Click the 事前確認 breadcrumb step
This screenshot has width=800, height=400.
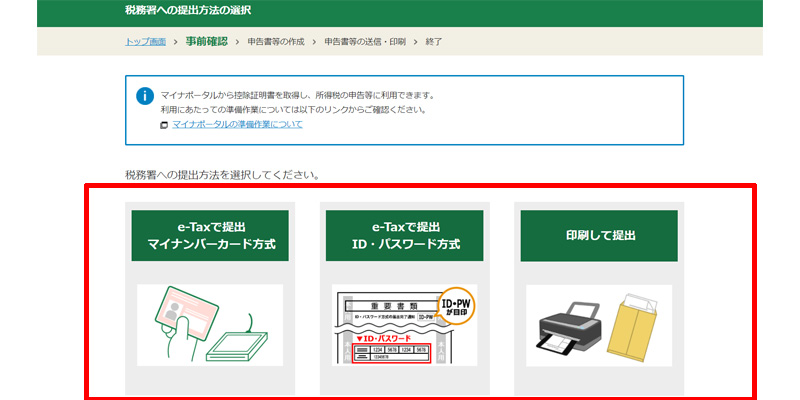[x=207, y=42]
